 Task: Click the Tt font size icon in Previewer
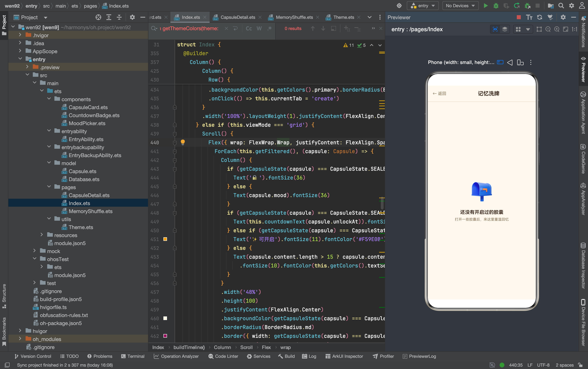529,17
